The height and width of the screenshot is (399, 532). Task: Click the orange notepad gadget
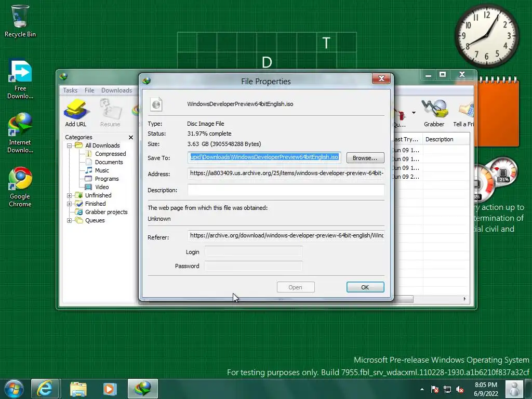click(498, 112)
